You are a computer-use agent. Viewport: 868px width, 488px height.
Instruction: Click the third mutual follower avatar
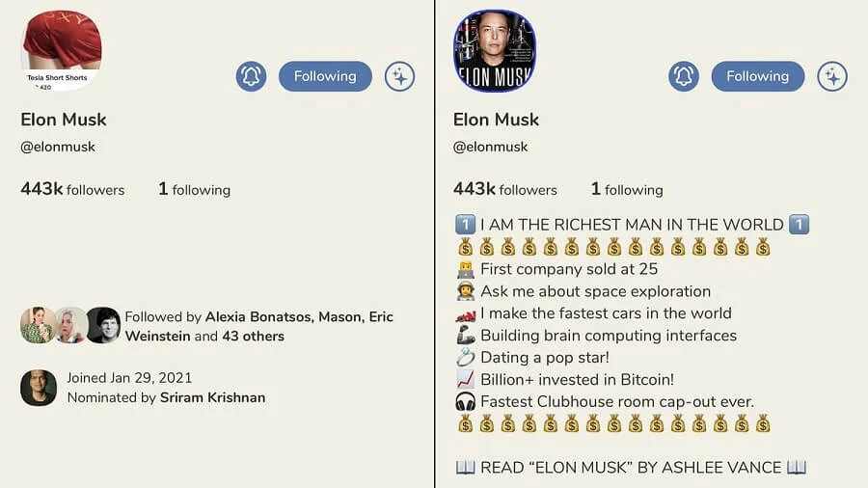coord(103,326)
